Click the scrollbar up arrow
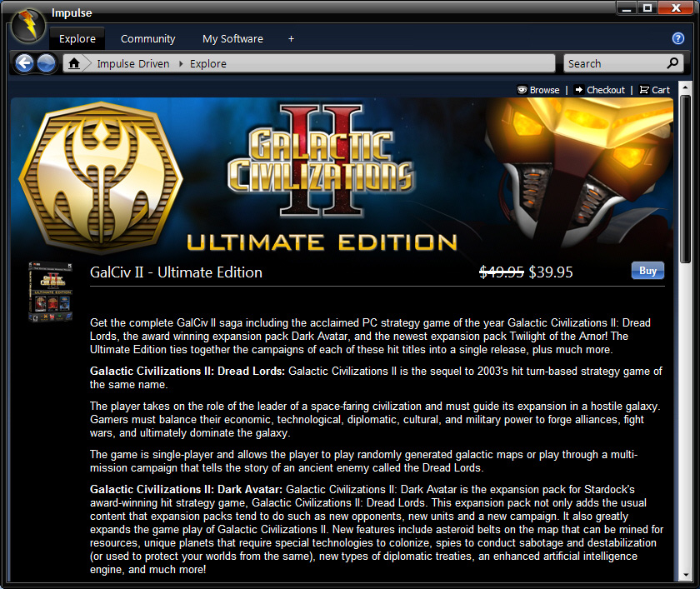This screenshot has height=589, width=700. (x=685, y=88)
